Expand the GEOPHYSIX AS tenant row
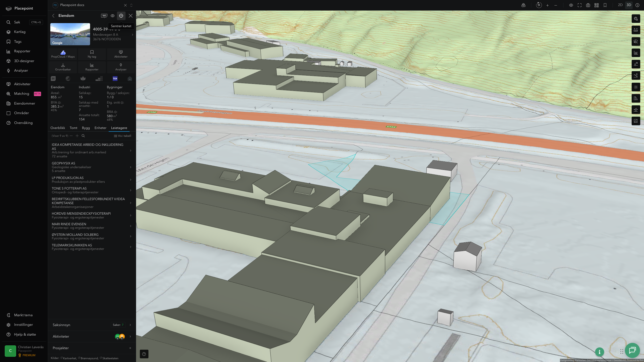The width and height of the screenshot is (644, 362). point(92,167)
